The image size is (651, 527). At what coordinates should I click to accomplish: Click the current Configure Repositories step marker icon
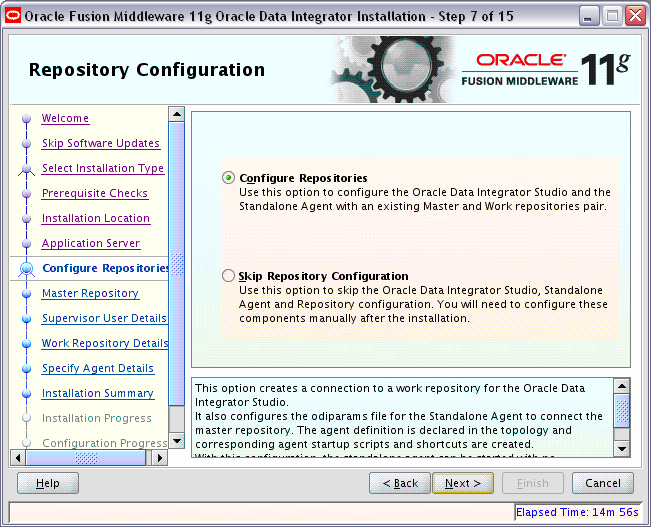27,269
